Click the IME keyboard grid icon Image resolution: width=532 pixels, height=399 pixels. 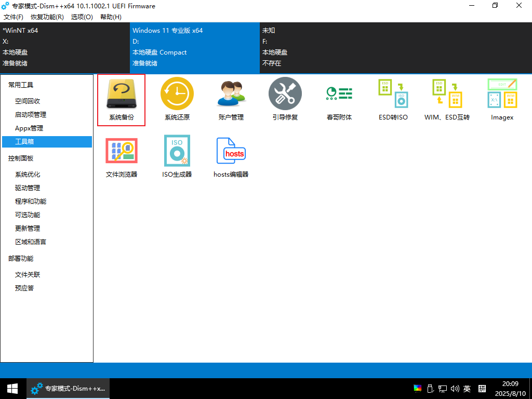click(482, 389)
